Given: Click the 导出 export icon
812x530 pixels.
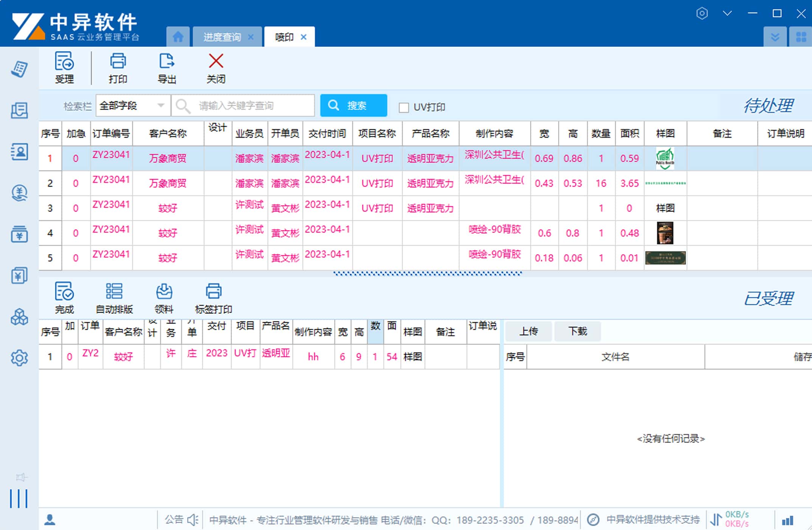Looking at the screenshot, I should point(167,61).
